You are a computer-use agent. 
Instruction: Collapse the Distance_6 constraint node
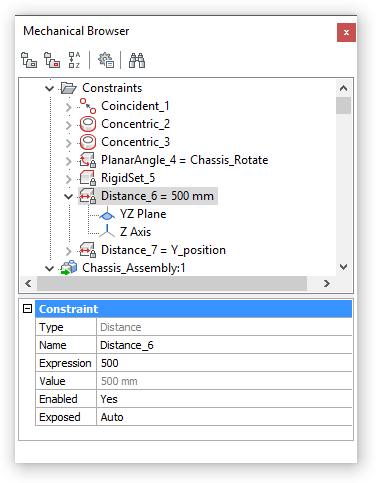click(68, 196)
